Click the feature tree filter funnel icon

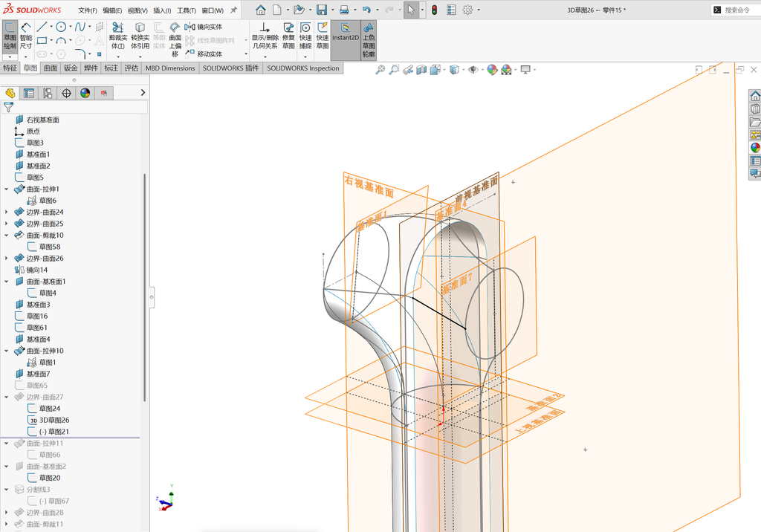[8, 107]
